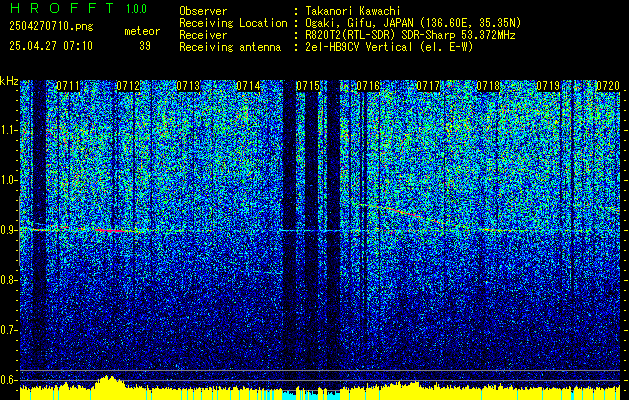
Task: Click the HROFFT title text
Action: pyautogui.click(x=62, y=8)
